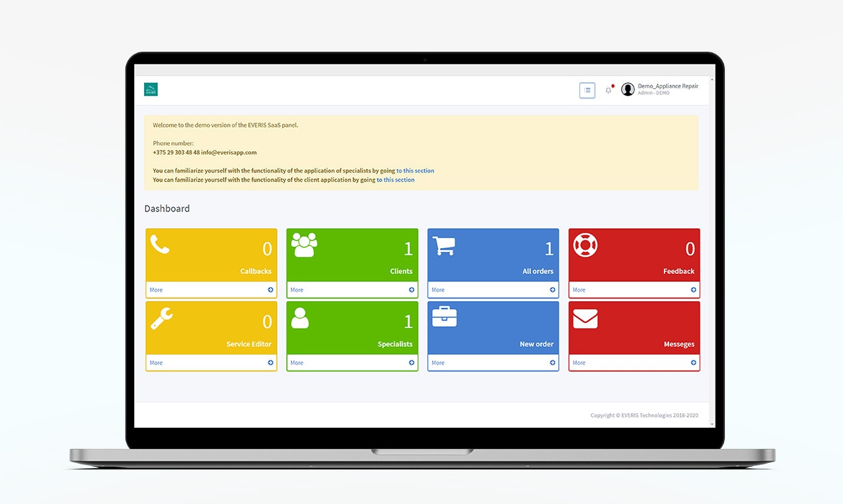This screenshot has width=843, height=504.
Task: Open More link under Service Editor
Action: point(156,363)
